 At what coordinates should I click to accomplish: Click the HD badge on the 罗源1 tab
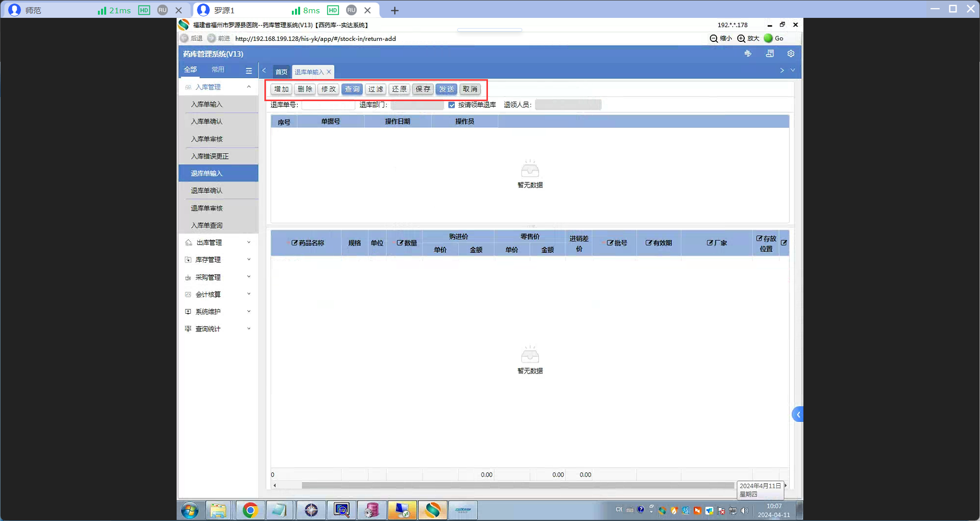[333, 10]
